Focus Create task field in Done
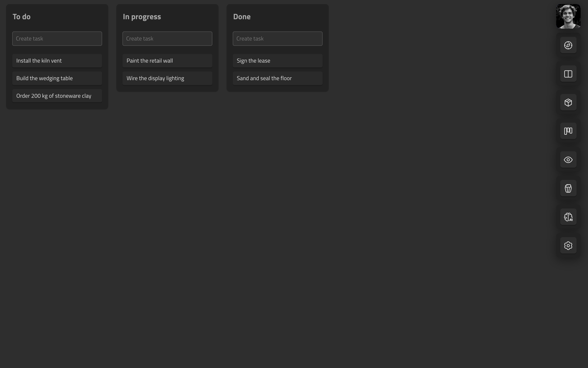Viewport: 588px width, 368px height. click(x=277, y=39)
